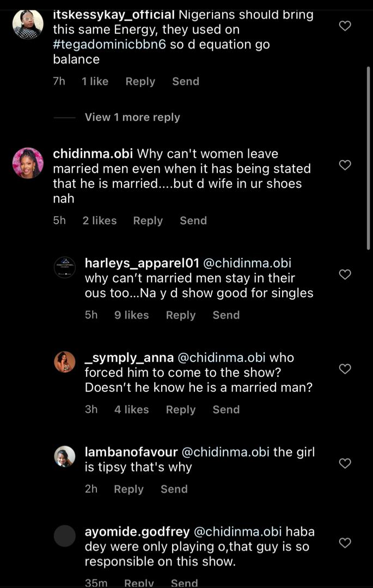Click @chidinma.obi mention in _symply_anna's reply
Image resolution: width=373 pixels, height=588 pixels.
221,358
